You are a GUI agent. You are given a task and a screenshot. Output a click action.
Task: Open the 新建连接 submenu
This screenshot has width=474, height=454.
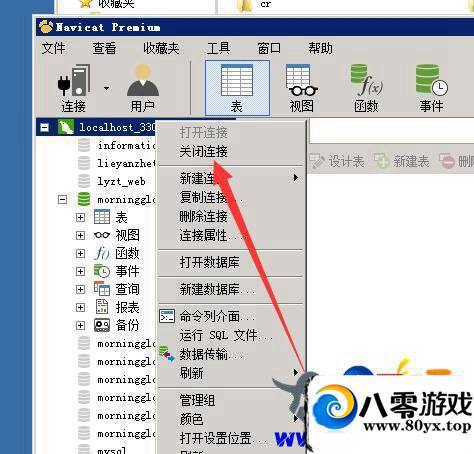[231, 178]
